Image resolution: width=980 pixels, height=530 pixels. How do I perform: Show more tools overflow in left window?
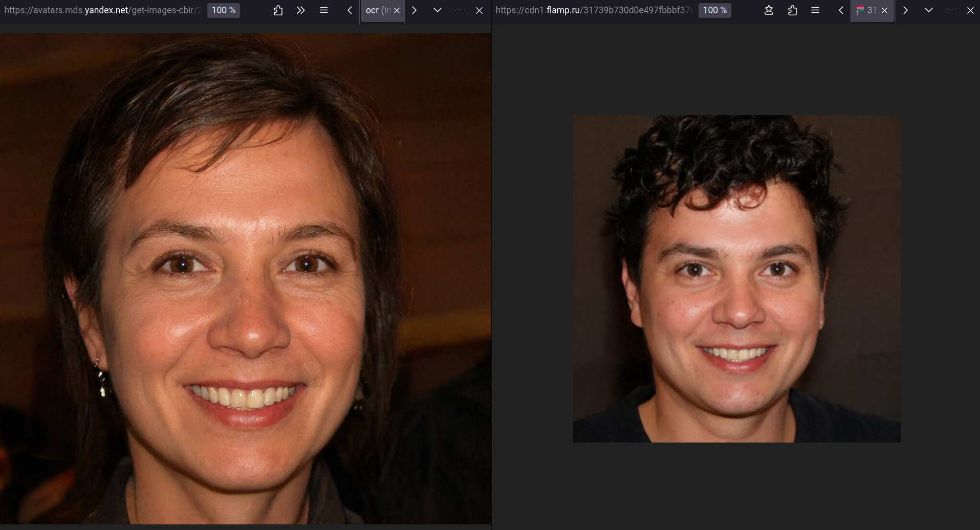point(300,10)
